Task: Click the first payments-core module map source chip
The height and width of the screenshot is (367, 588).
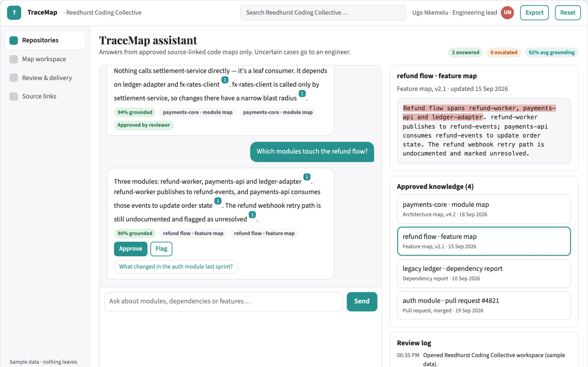Action: (198, 112)
